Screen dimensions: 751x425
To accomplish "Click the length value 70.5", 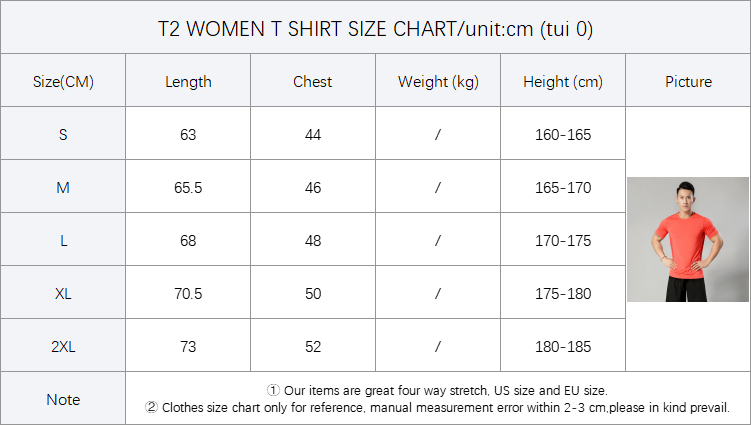I will [x=188, y=294].
